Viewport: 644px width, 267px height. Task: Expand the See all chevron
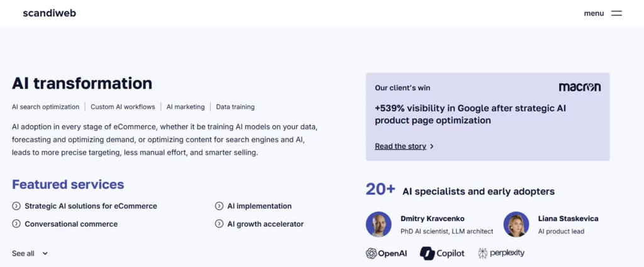pyautogui.click(x=45, y=254)
